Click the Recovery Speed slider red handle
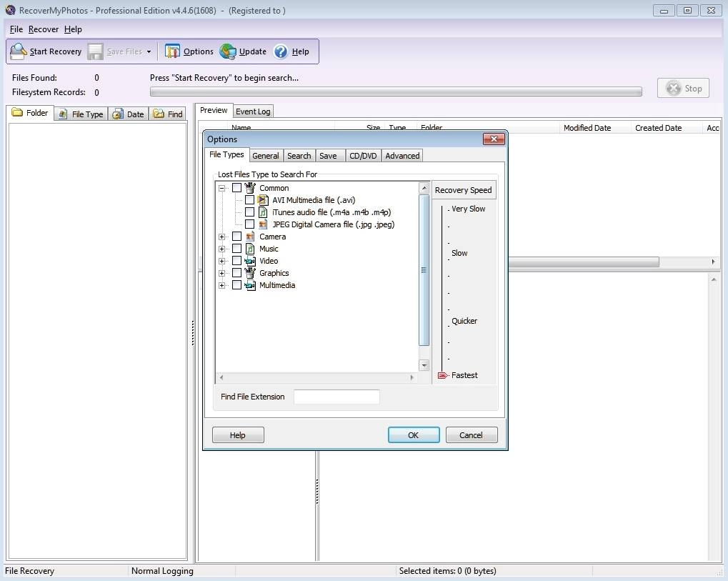 click(442, 375)
